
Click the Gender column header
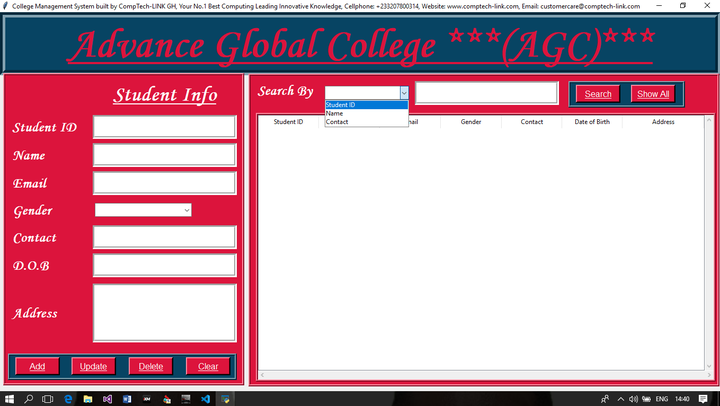pyautogui.click(x=471, y=122)
